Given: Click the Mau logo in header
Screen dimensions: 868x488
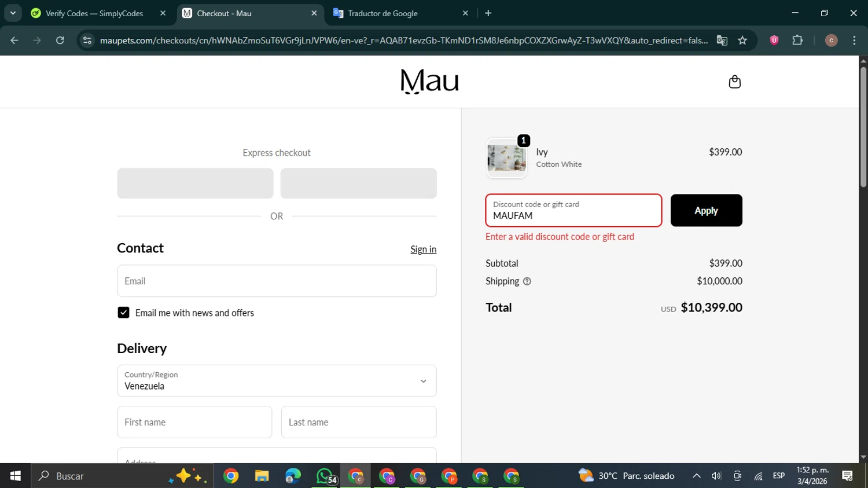Looking at the screenshot, I should tap(429, 82).
